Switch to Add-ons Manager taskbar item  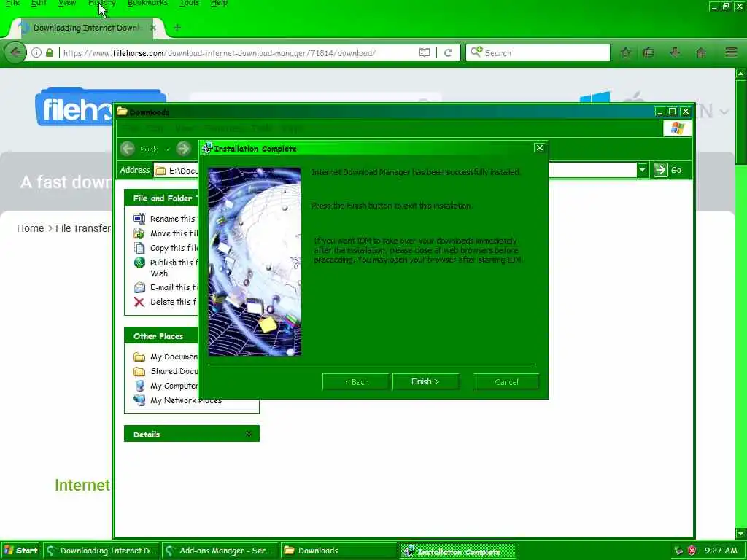[x=220, y=551]
